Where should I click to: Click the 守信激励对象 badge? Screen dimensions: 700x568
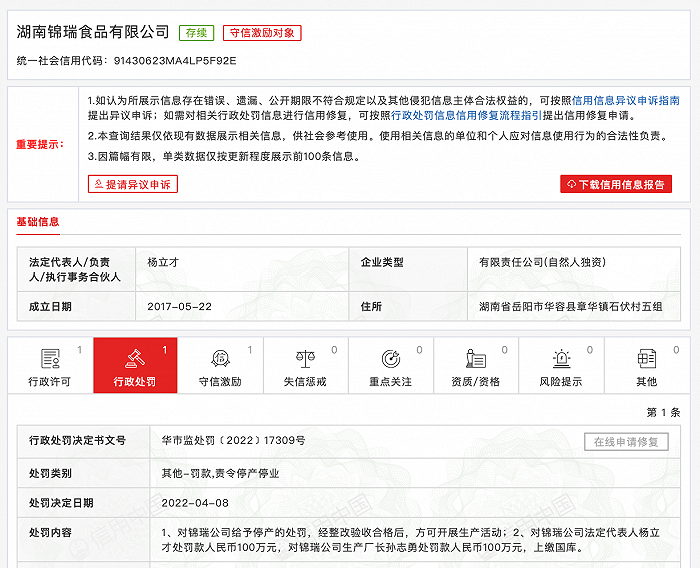pyautogui.click(x=262, y=33)
